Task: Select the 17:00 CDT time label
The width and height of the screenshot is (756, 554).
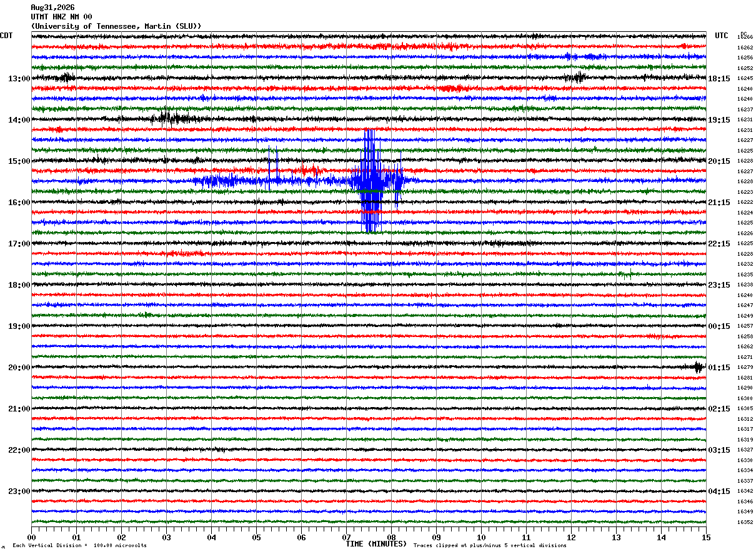Action: tap(19, 243)
